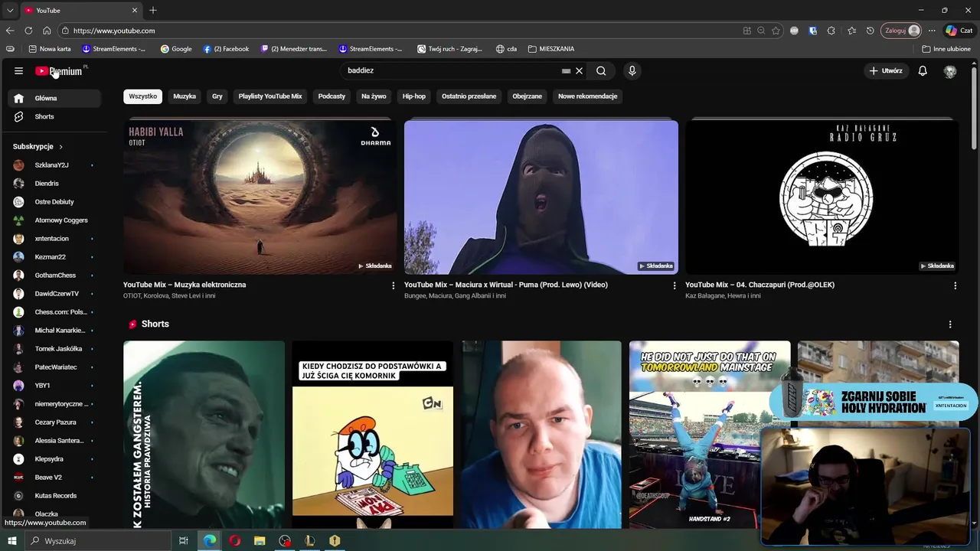This screenshot has height=551, width=980.
Task: Open options for Chaczapuri mix
Action: click(955, 285)
